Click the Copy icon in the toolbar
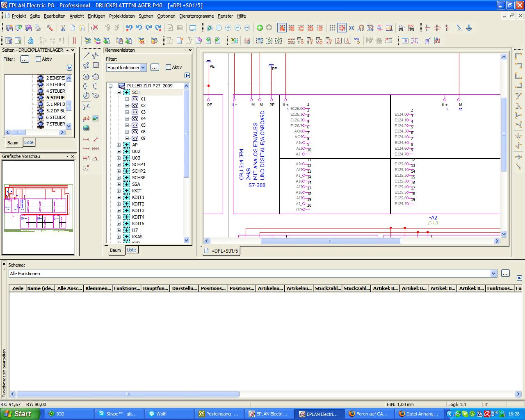This screenshot has width=525, height=420. coord(73,28)
